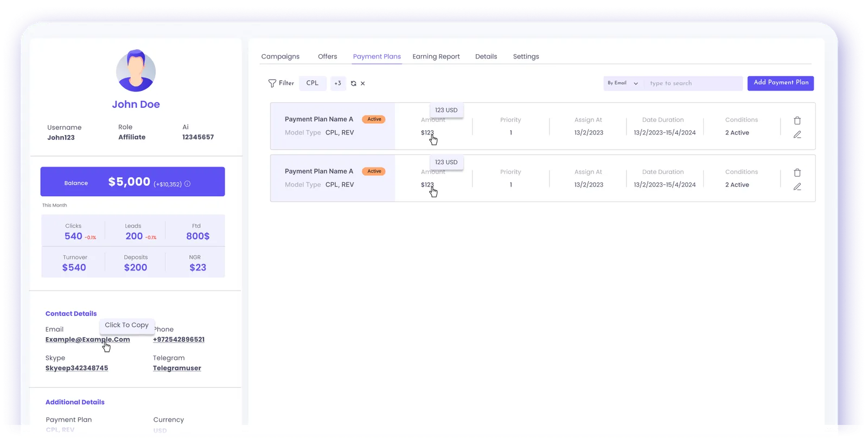This screenshot has width=868, height=438.
Task: Open the Earning Report tab
Action: 436,56
